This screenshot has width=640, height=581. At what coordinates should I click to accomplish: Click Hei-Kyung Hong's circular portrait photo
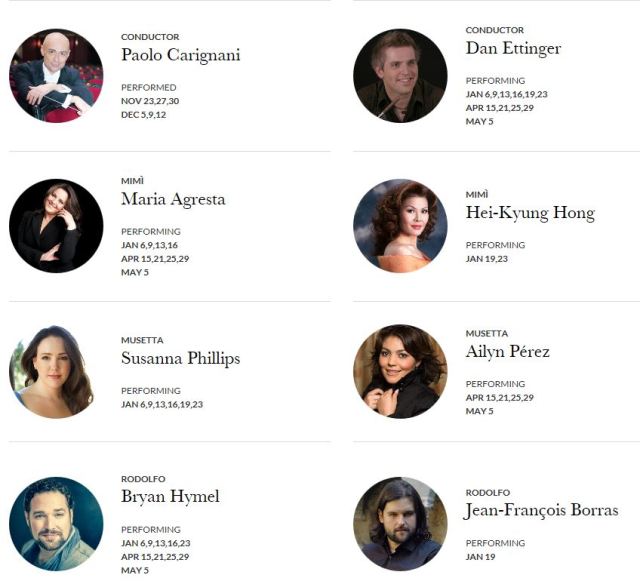(x=400, y=226)
